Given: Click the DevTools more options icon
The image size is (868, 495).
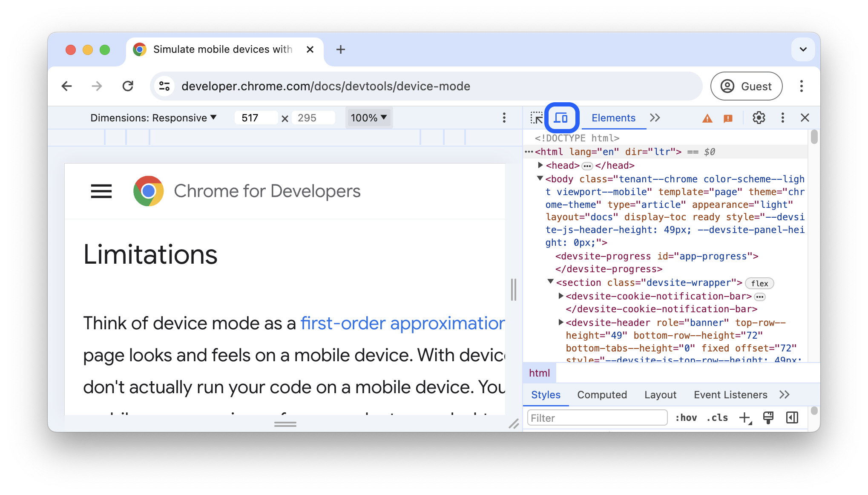Looking at the screenshot, I should (783, 118).
